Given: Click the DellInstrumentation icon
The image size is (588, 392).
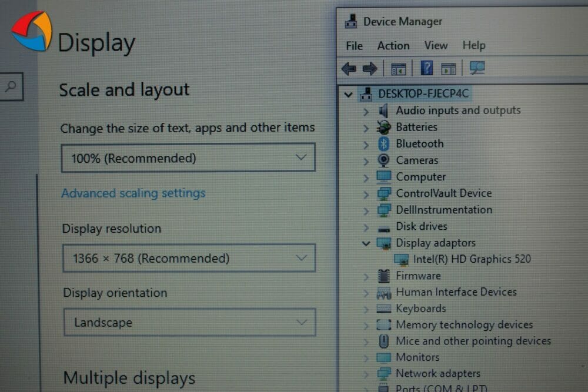Looking at the screenshot, I should (383, 210).
